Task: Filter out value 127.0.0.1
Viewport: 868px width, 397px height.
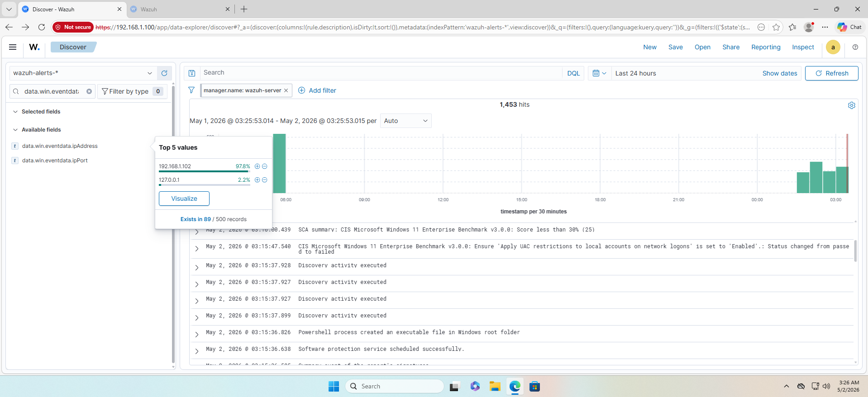Action: click(x=265, y=180)
